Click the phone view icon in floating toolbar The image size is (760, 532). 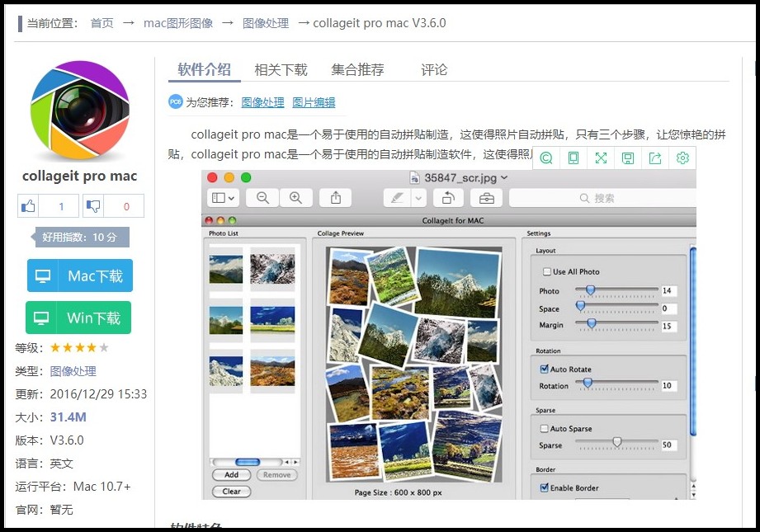click(x=574, y=158)
